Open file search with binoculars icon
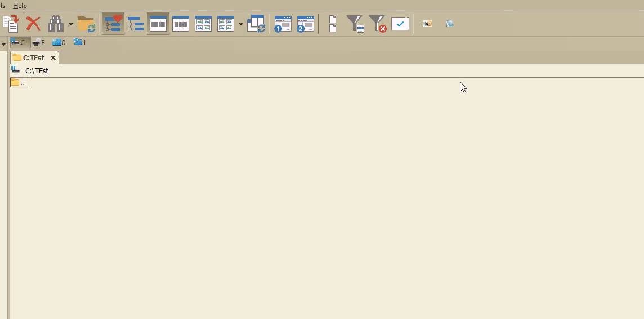Viewport: 644px width, 319px height. pyautogui.click(x=55, y=24)
